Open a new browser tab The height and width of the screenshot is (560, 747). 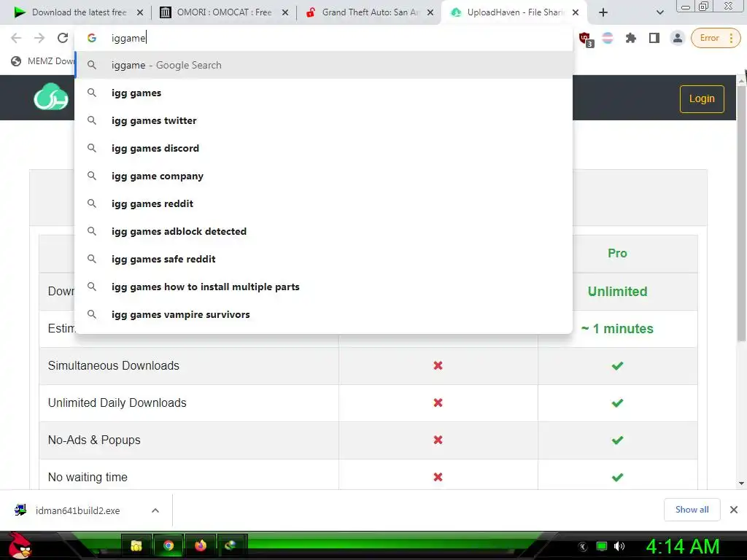pyautogui.click(x=603, y=12)
